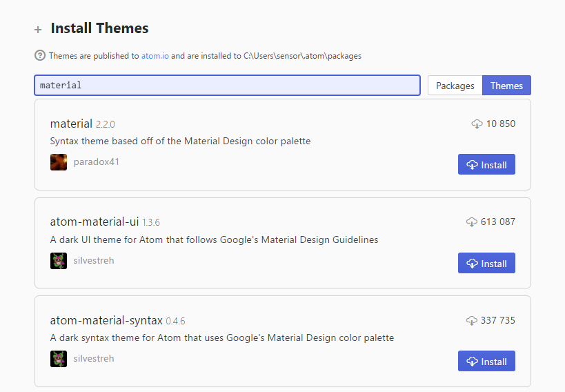The image size is (565, 392).
Task: Select the Themes search mode button
Action: point(506,86)
